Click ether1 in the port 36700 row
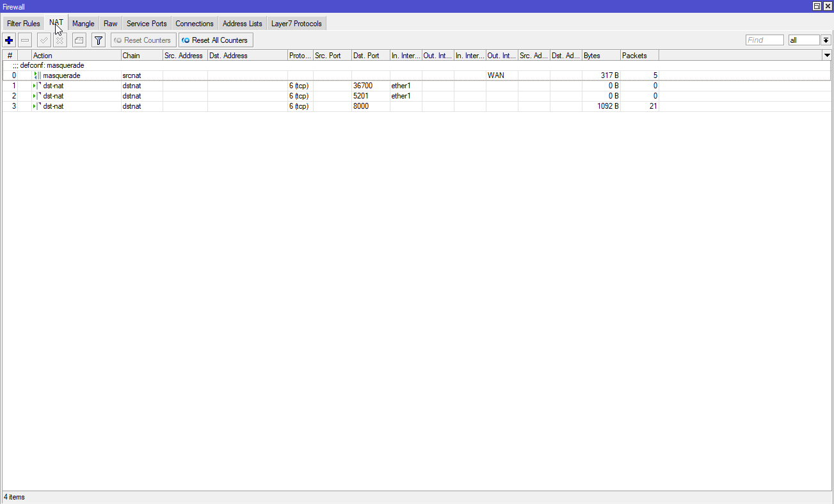834x504 pixels. (401, 86)
